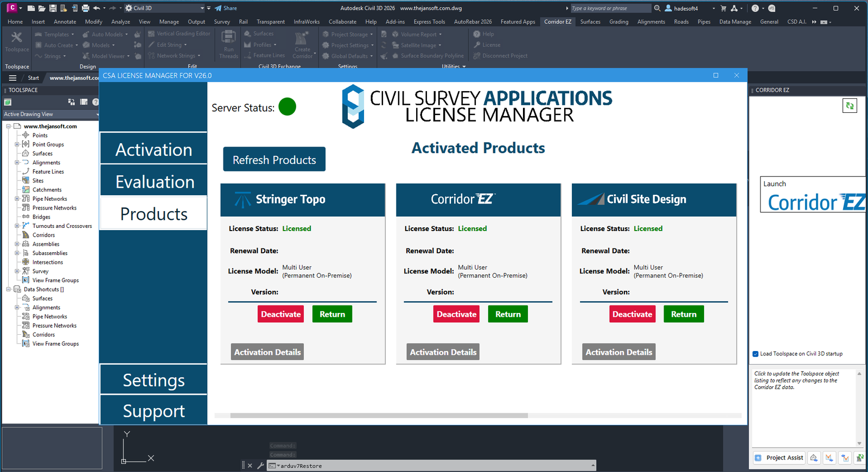Viewport: 868px width, 472px height.
Task: Expand the Point Groups tree node
Action: point(17,144)
